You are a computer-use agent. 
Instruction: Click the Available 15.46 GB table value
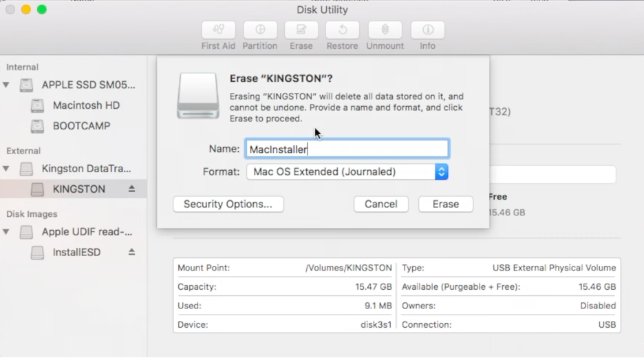click(597, 287)
